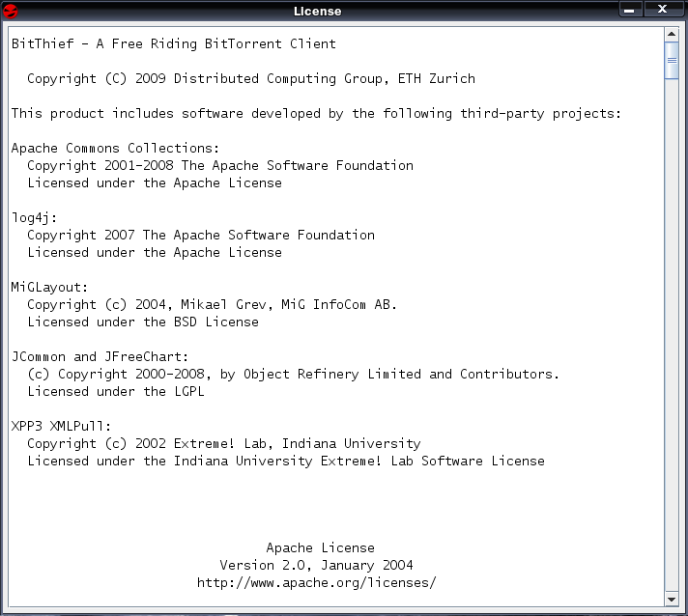Click the centered "Apache License" title
Screen dimensions: 688x616
[x=320, y=548]
